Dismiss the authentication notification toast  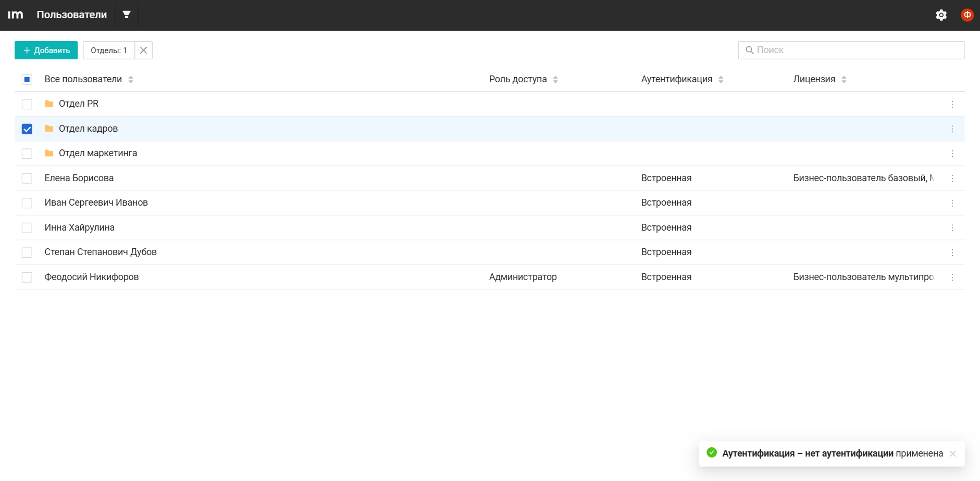pos(952,453)
